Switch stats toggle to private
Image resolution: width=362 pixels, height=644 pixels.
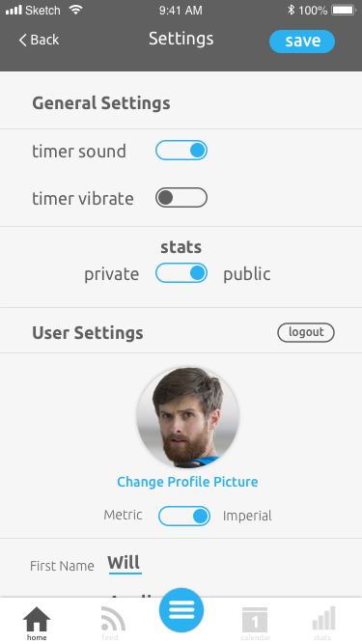click(x=181, y=273)
